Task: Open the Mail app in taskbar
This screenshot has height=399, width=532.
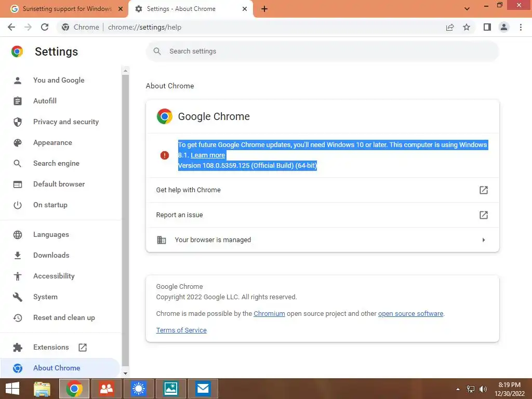Action: [203, 389]
